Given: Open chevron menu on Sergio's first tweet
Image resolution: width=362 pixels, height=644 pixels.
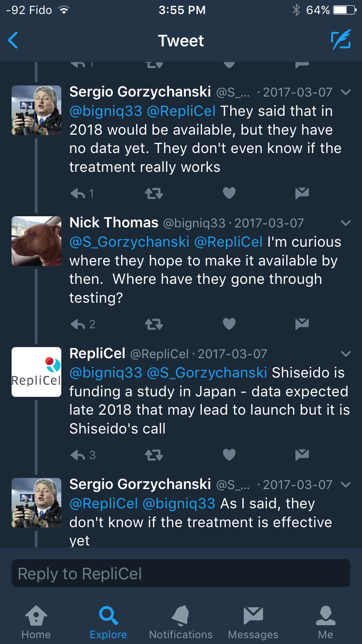Looking at the screenshot, I should click(346, 92).
